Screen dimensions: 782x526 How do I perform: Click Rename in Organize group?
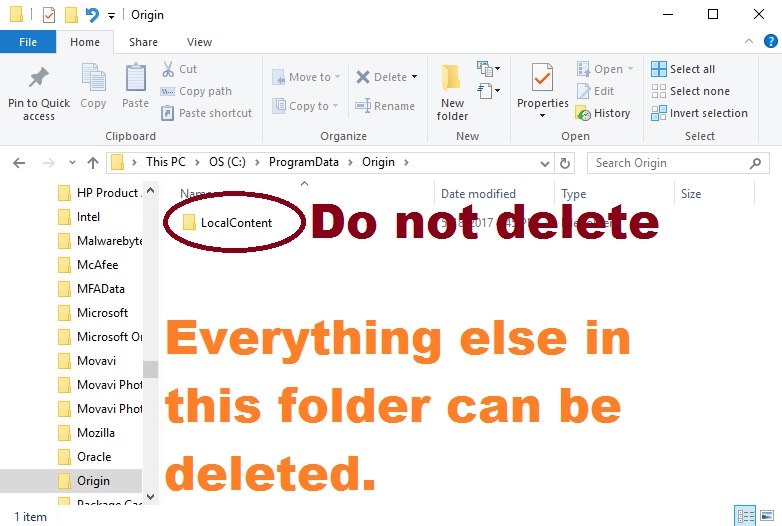pos(385,106)
